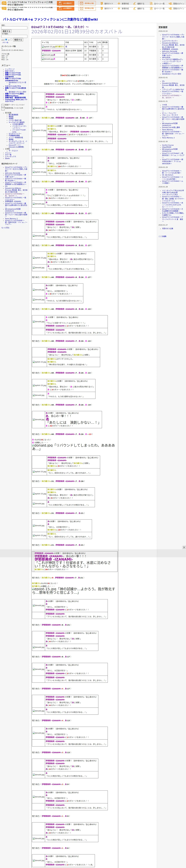Screen dimensions: 186x868
Task: Open H0pePRiSM in the update history
Action: click(166, 147)
